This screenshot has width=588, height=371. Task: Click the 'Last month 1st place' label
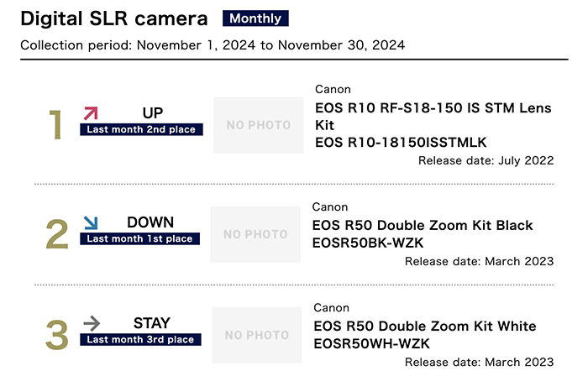click(x=140, y=238)
